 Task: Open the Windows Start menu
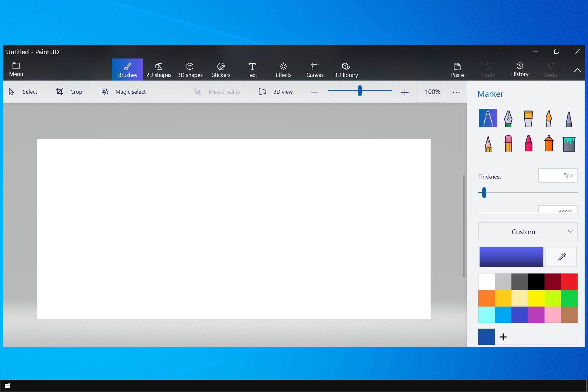[x=7, y=386]
